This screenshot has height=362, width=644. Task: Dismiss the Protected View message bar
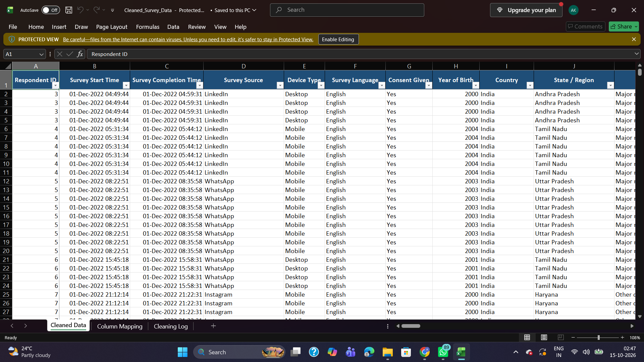(x=634, y=39)
